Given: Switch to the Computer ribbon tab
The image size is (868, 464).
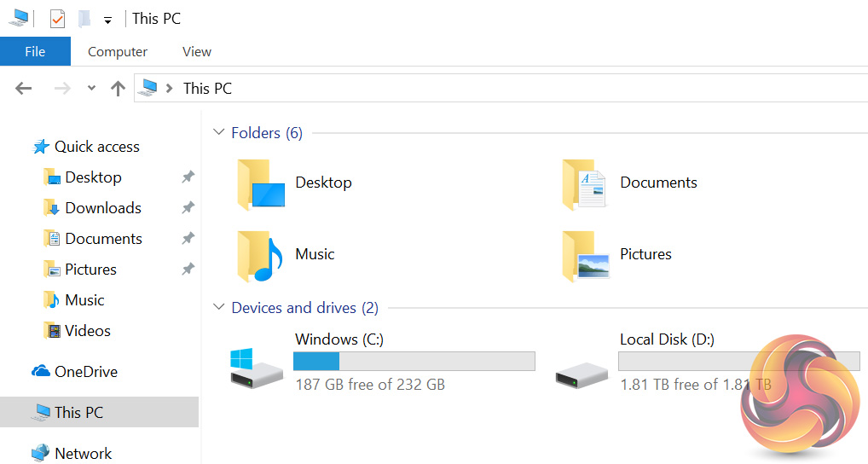Looking at the screenshot, I should [118, 51].
